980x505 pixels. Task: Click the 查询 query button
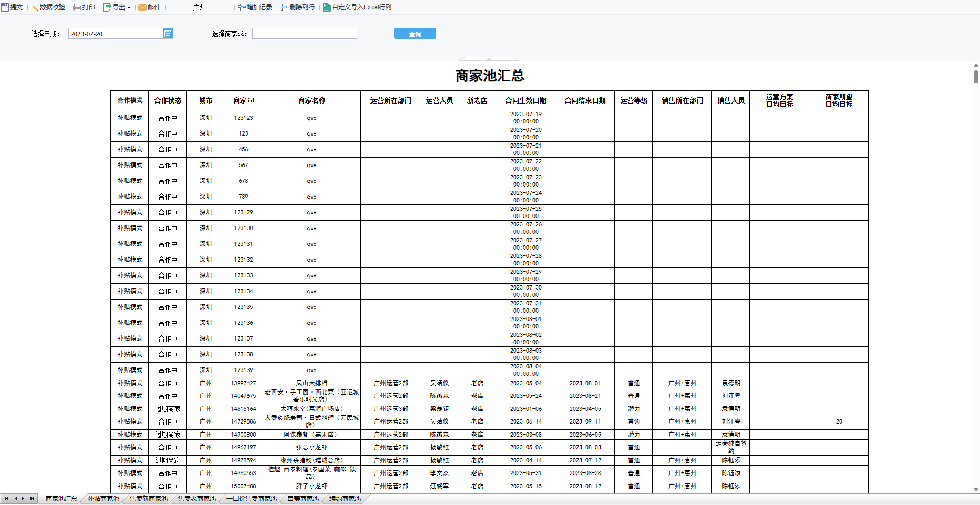point(415,34)
